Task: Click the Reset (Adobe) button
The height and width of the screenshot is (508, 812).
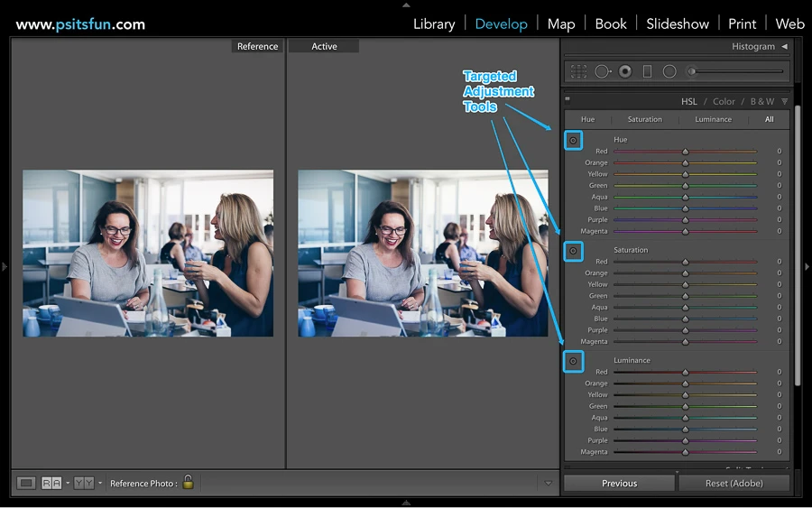Action: click(x=734, y=483)
